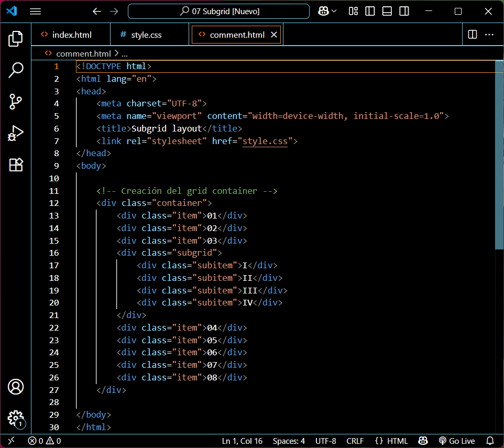Image resolution: width=504 pixels, height=448 pixels.
Task: Click line number 16 in the gutter
Action: coord(53,253)
